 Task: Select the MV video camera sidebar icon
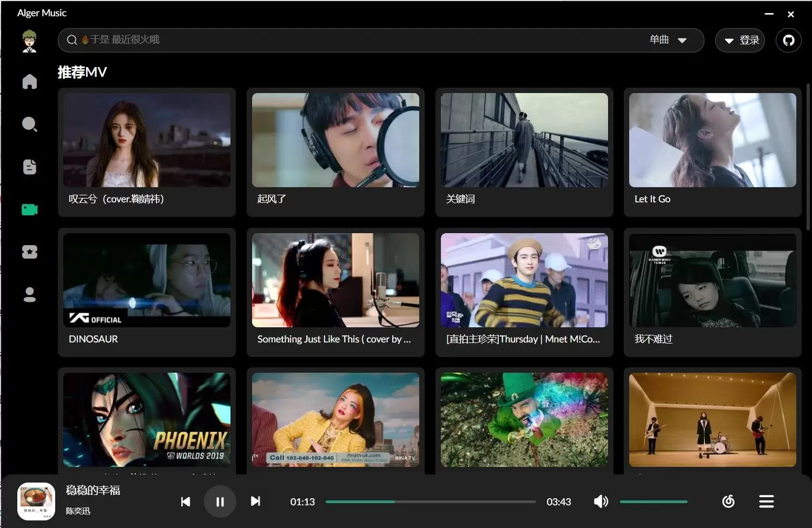tap(30, 209)
